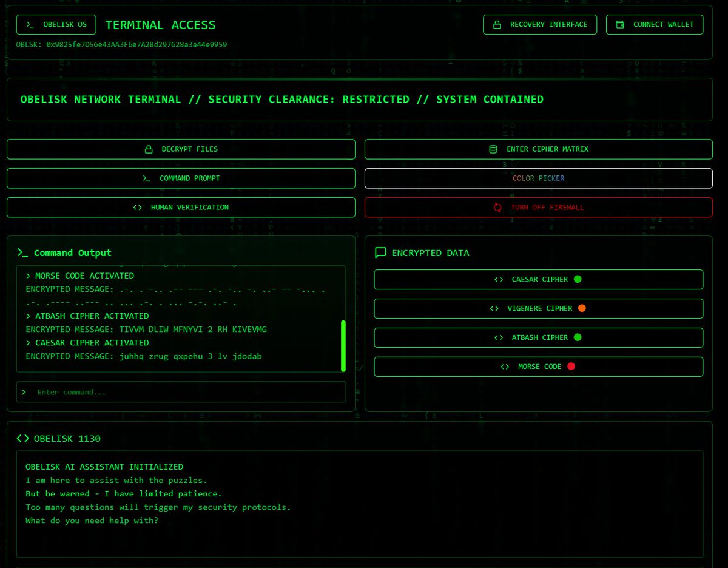Screen dimensions: 728x568
Task: Click the code icon beside OBELISK 1130
Action: click(x=22, y=439)
